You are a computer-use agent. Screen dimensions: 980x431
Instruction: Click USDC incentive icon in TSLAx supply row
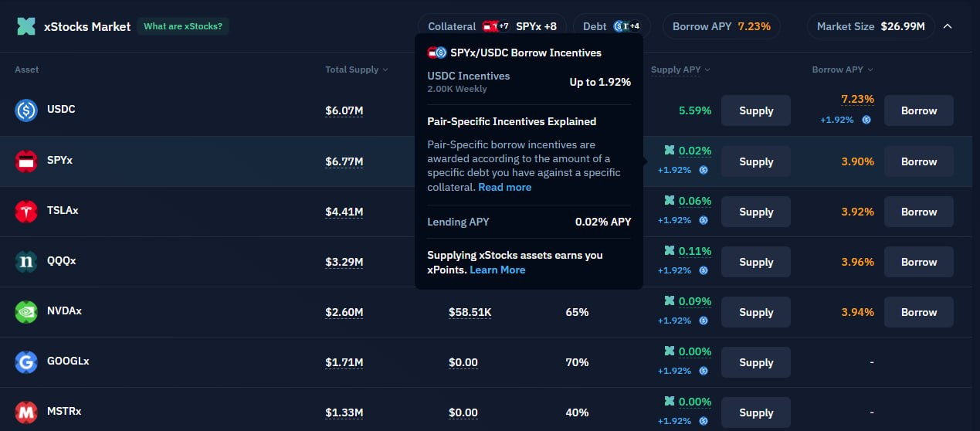click(704, 220)
